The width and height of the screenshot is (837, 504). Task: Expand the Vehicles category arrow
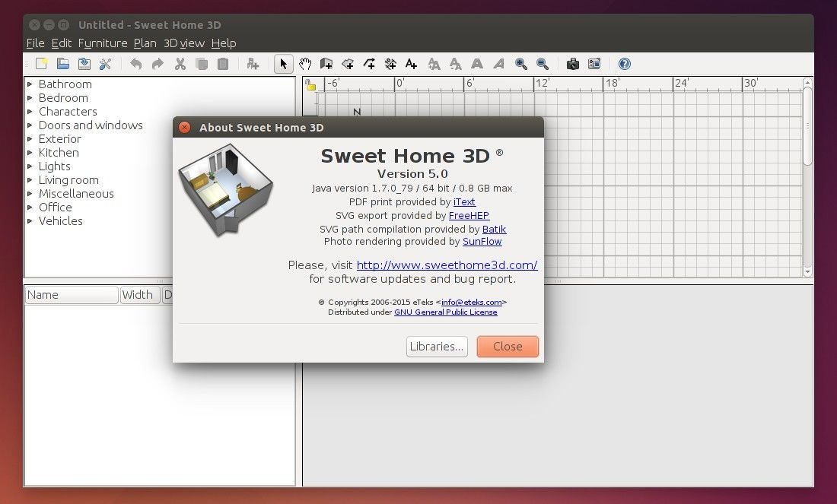(x=30, y=220)
